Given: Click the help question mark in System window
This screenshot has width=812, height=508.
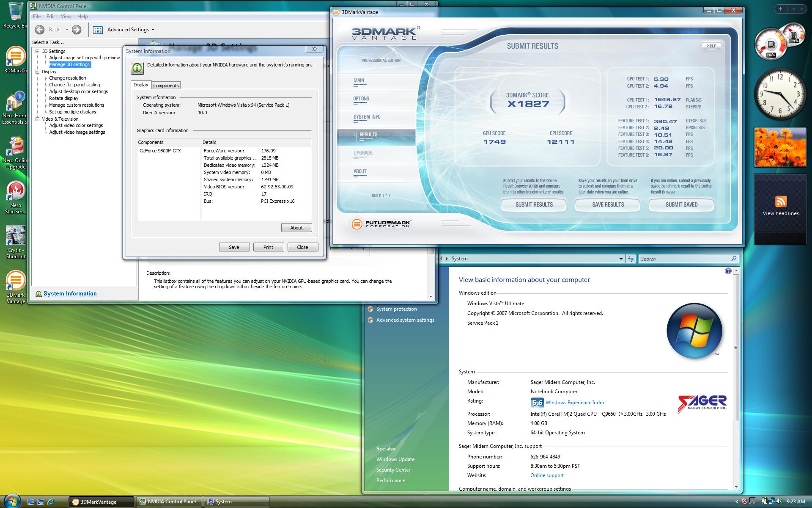Looking at the screenshot, I should 728,271.
